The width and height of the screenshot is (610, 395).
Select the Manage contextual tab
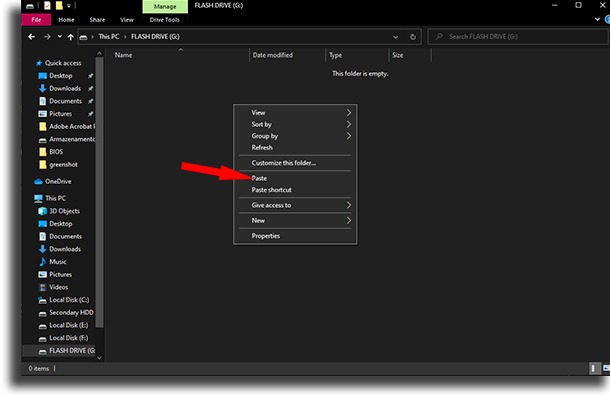[x=165, y=6]
